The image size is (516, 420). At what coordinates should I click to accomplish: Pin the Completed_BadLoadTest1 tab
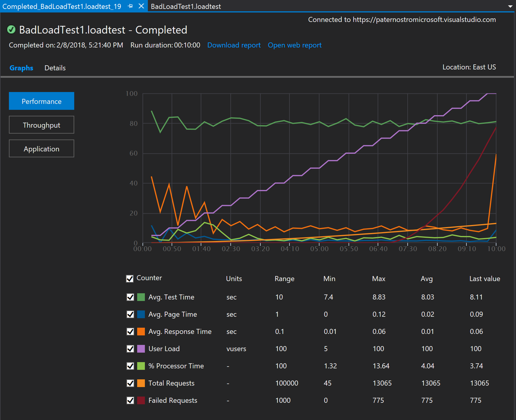pyautogui.click(x=130, y=6)
